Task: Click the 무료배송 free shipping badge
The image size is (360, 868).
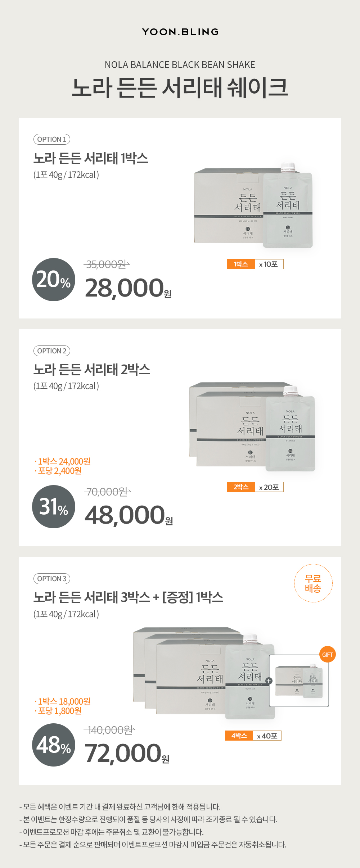Action: tap(313, 583)
